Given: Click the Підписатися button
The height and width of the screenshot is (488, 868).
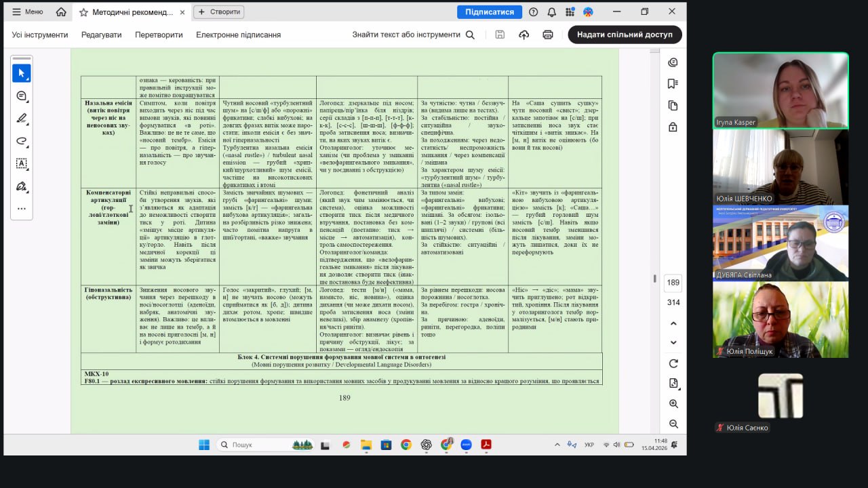Looking at the screenshot, I should click(x=489, y=12).
